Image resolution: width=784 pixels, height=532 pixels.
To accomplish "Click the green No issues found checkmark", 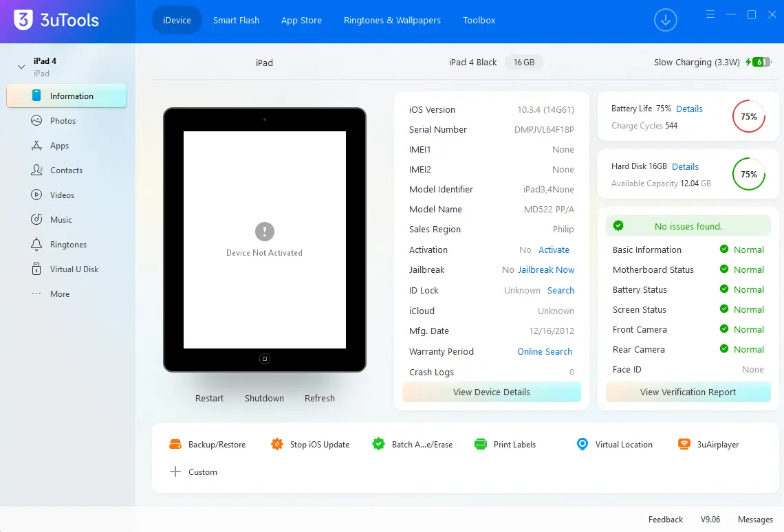I will coord(618,225).
